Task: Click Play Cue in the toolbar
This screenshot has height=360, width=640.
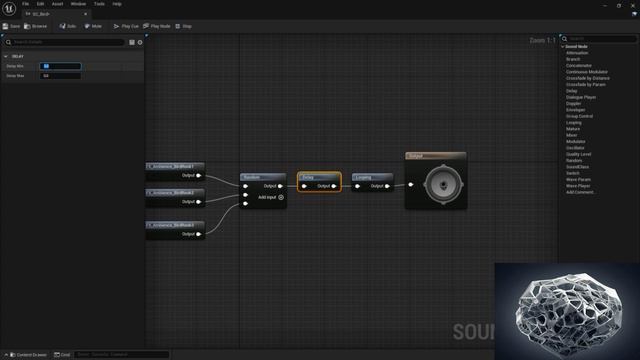Action: pos(126,26)
